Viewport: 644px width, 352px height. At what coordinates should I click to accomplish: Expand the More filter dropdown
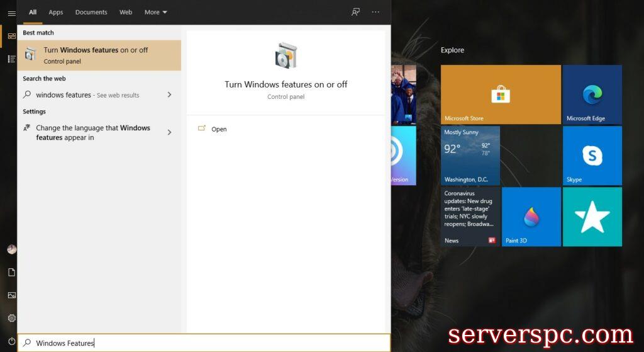point(155,12)
